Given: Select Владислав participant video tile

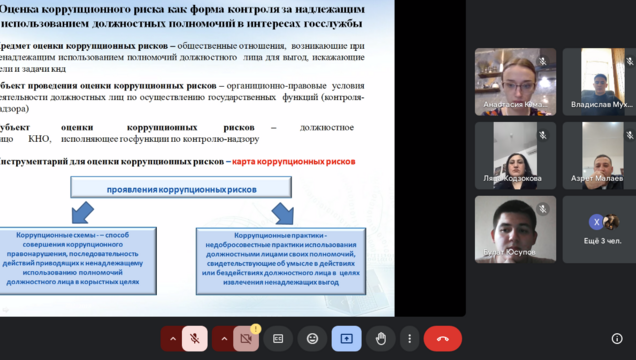Looking at the screenshot, I should coord(599,82).
